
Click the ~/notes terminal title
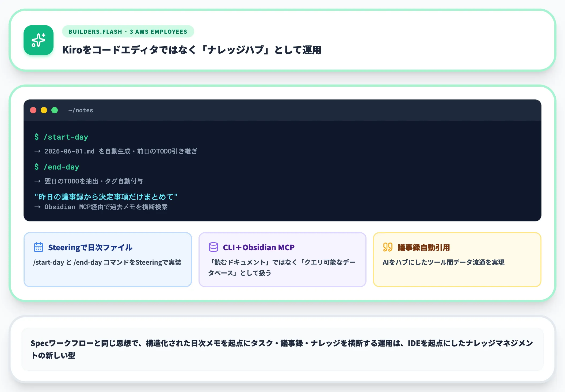pyautogui.click(x=81, y=110)
